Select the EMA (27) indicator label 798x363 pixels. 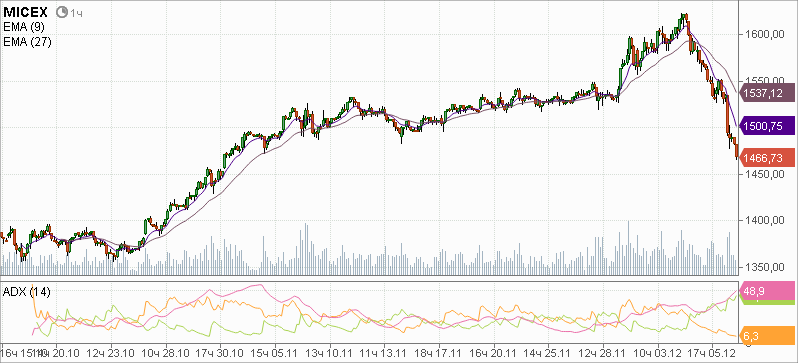click(x=27, y=42)
